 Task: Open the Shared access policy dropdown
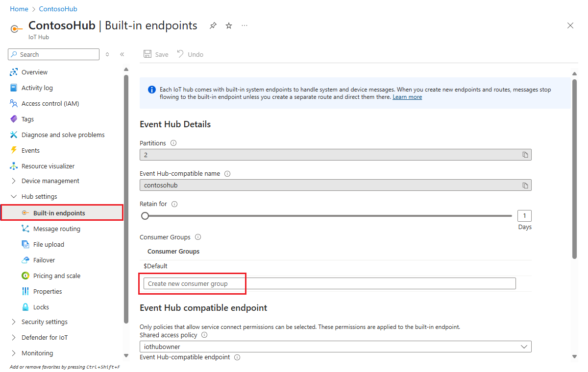(525, 346)
